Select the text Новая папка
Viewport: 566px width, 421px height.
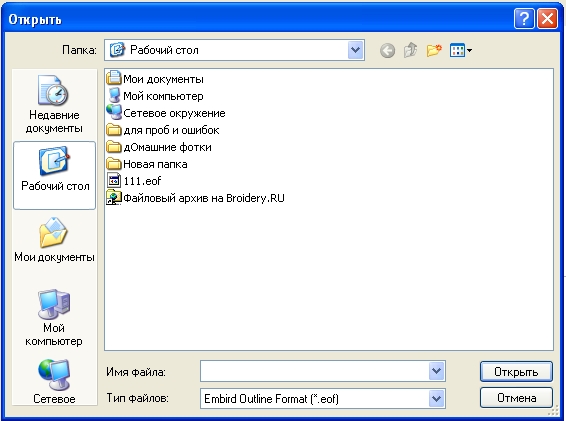155,164
